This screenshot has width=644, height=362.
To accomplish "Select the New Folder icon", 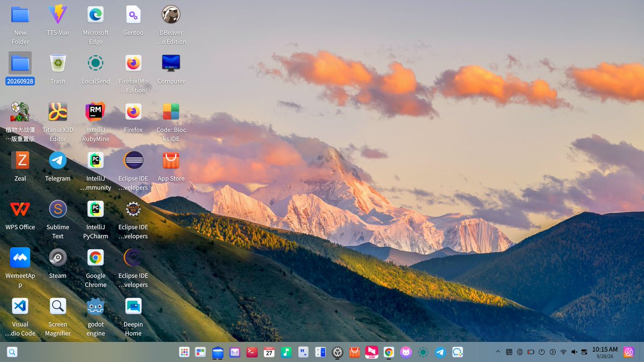I will tap(20, 15).
